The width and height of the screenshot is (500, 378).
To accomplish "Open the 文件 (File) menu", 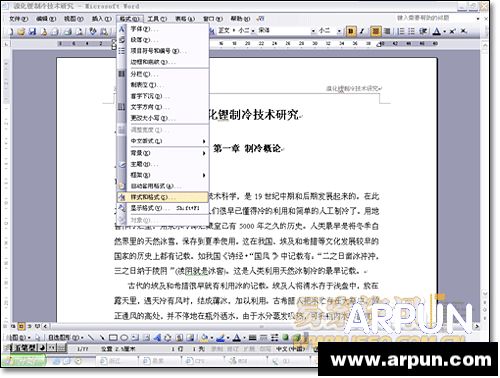I will pos(18,19).
